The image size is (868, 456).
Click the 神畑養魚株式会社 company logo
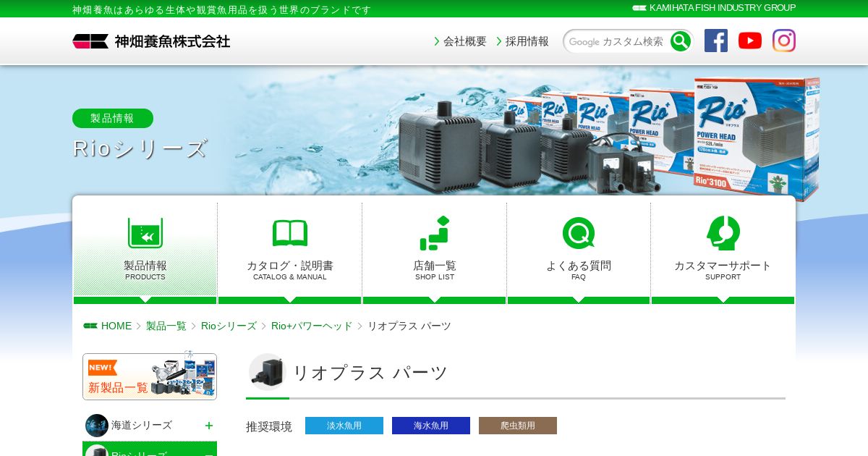[151, 41]
